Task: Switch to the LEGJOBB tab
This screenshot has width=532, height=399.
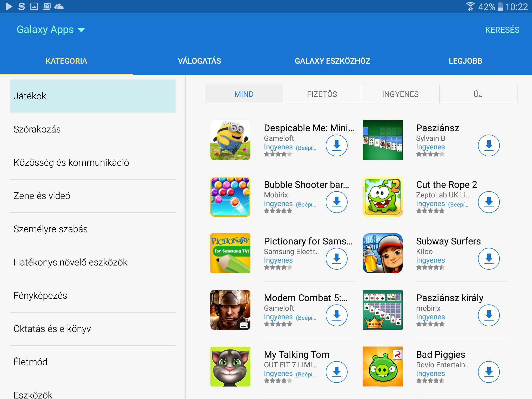Action: 465,61
